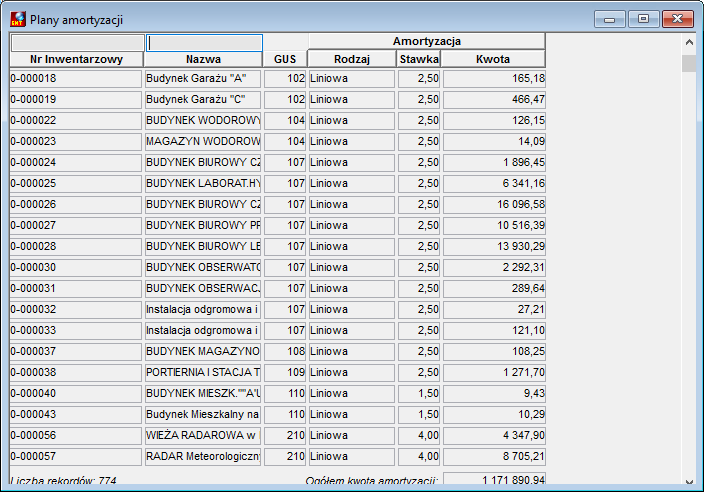
Task: Click name cell BUDYNEK OBSERWATO
Action: point(203,268)
